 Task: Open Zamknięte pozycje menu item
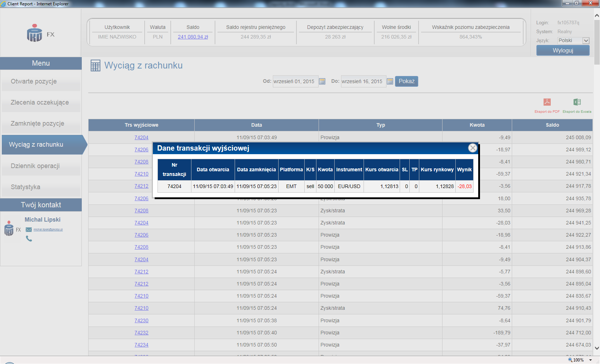tap(41, 123)
